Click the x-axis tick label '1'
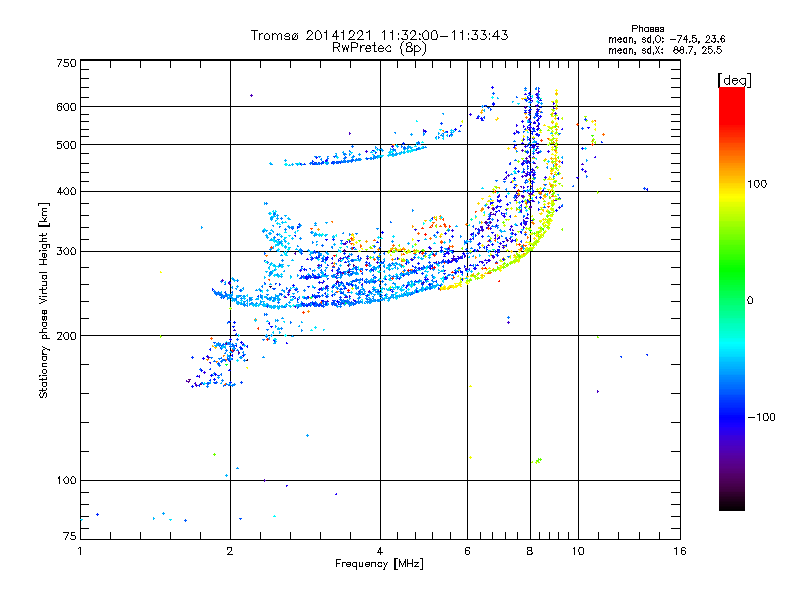Image resolution: width=800 pixels, height=600 pixels. click(x=80, y=551)
